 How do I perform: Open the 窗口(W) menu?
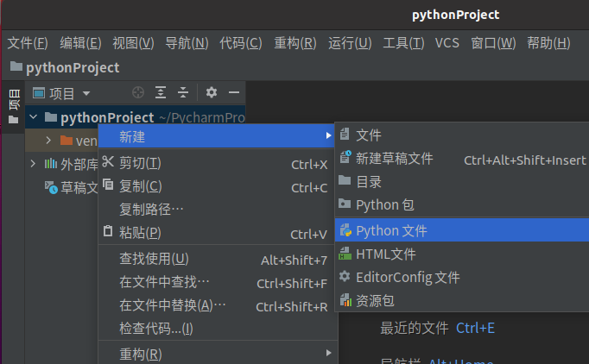pos(493,43)
